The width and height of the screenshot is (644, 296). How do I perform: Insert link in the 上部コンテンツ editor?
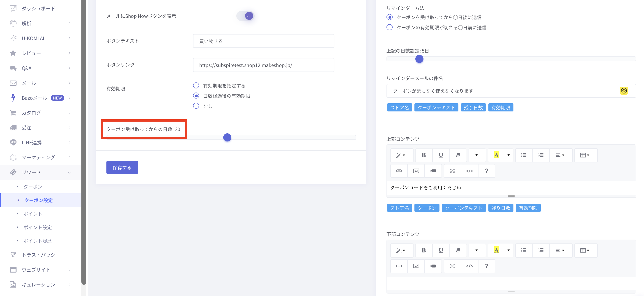[x=399, y=171]
